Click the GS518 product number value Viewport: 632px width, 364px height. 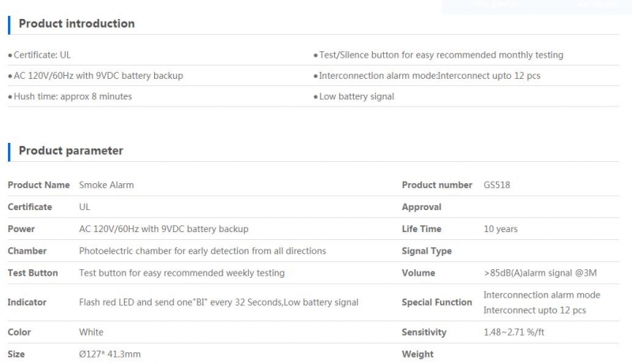(497, 186)
